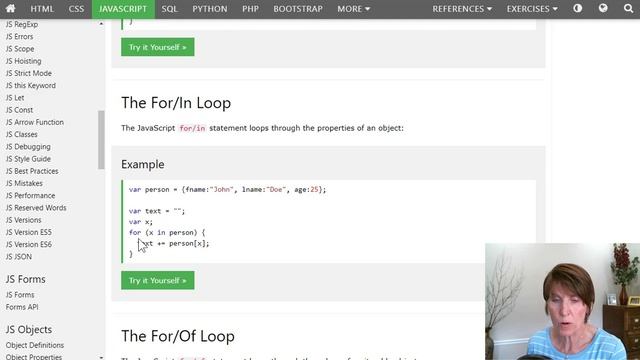Screen dimensions: 640x360
Task: Open JS Mistakes in sidebar
Action: click(x=24, y=184)
